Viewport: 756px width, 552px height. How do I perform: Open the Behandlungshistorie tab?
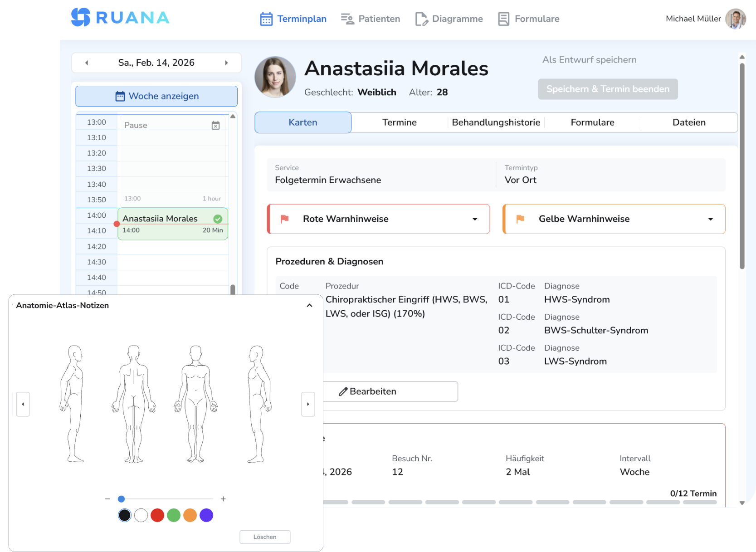pyautogui.click(x=496, y=122)
